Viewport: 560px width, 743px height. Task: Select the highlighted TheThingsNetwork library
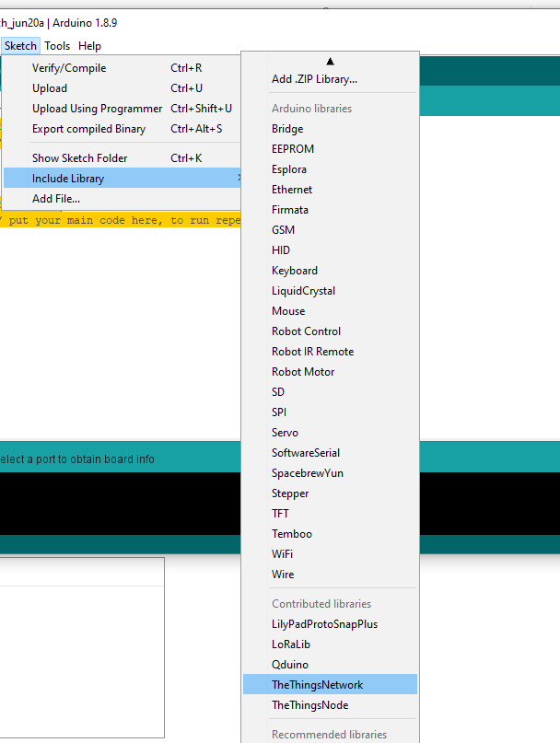[x=330, y=685]
